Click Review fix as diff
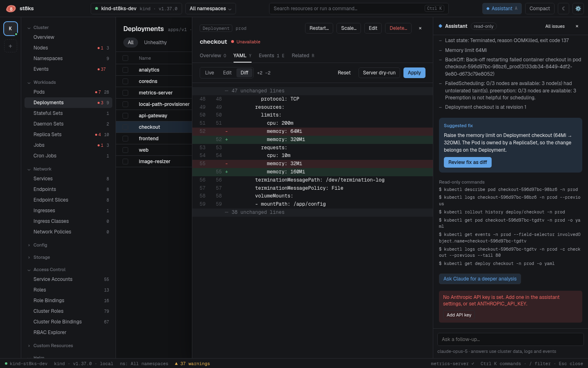Screen dimensions: 588x368 tap(468, 162)
